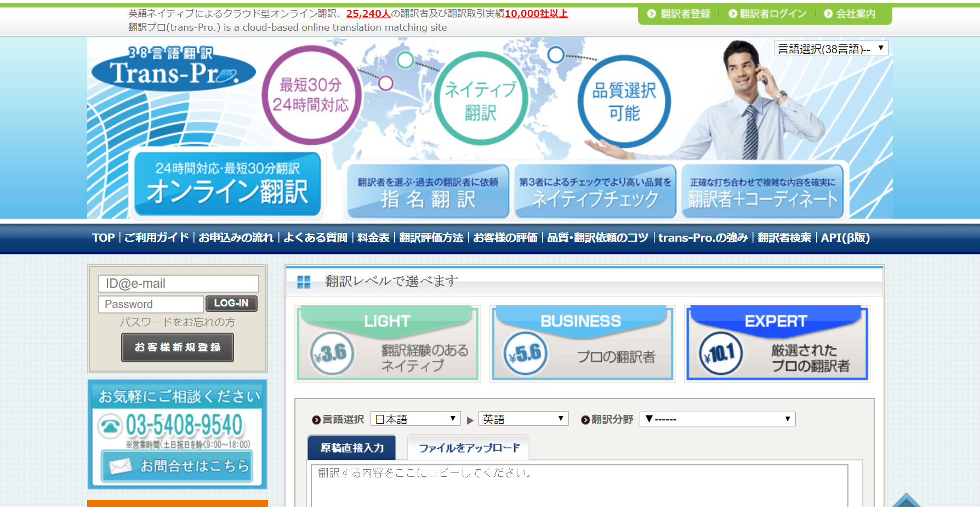The height and width of the screenshot is (507, 980).
Task: Click the LOG-IN button
Action: point(231,303)
